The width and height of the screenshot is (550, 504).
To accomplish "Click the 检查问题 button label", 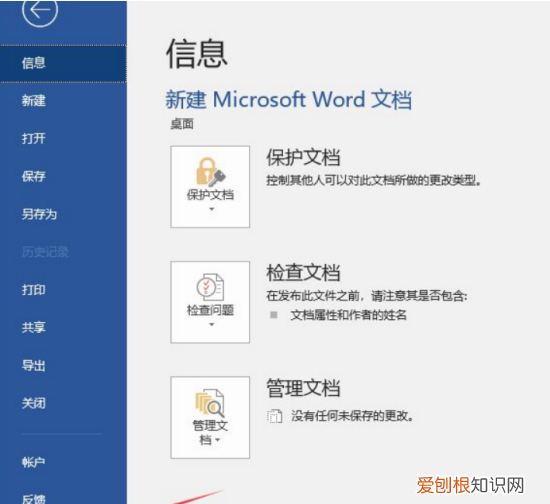I will pos(210,310).
